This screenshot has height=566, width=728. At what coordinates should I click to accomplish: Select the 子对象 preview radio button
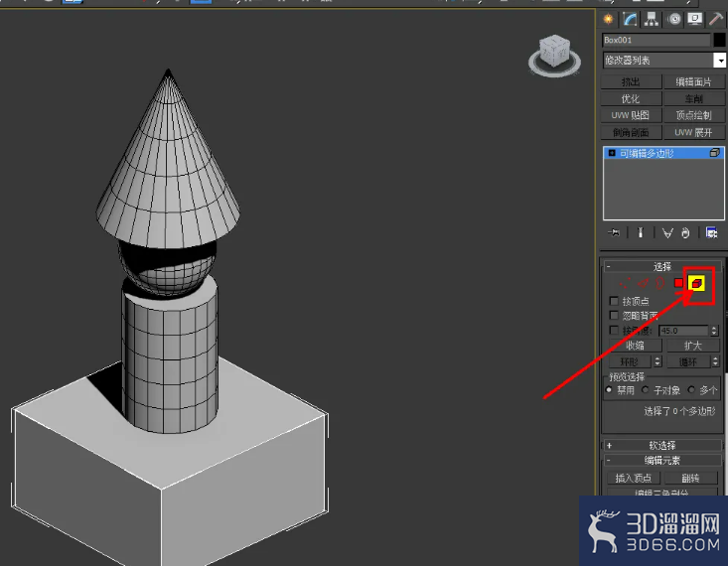(x=645, y=389)
